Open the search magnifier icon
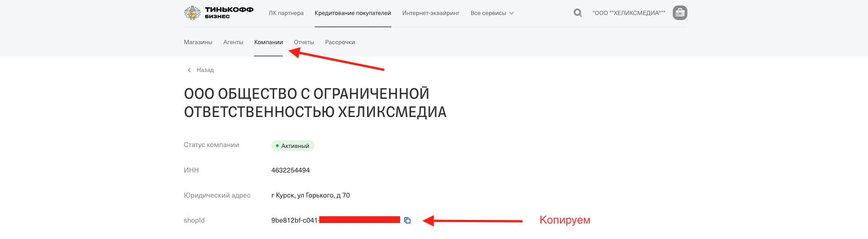The width and height of the screenshot is (868, 239). 577,13
